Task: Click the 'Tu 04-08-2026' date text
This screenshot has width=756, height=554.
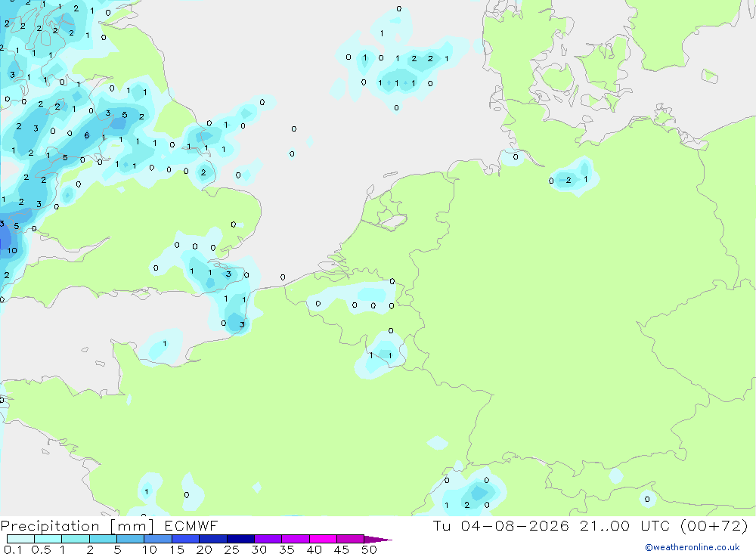Action: [x=500, y=525]
